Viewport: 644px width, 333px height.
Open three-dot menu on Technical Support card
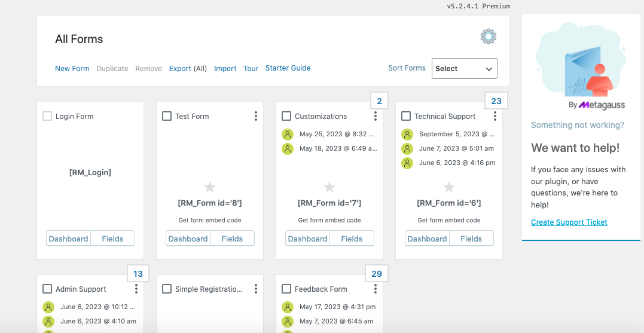(495, 116)
